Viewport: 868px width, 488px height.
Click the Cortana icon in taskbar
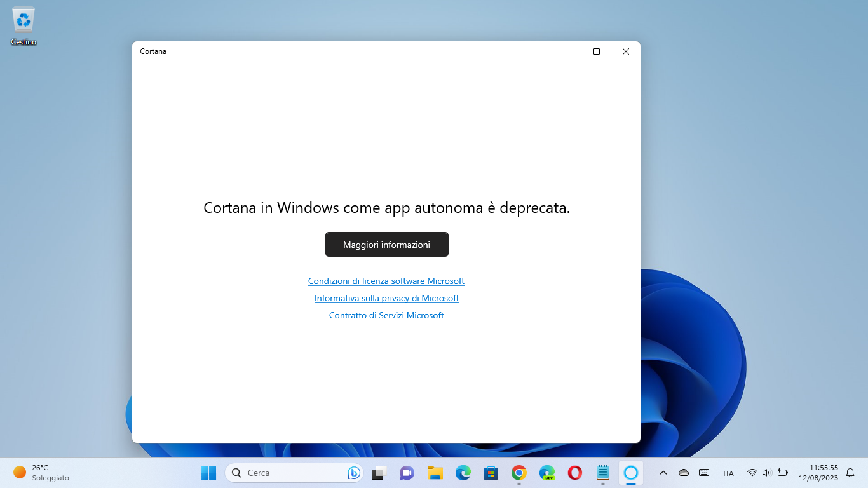pos(631,473)
